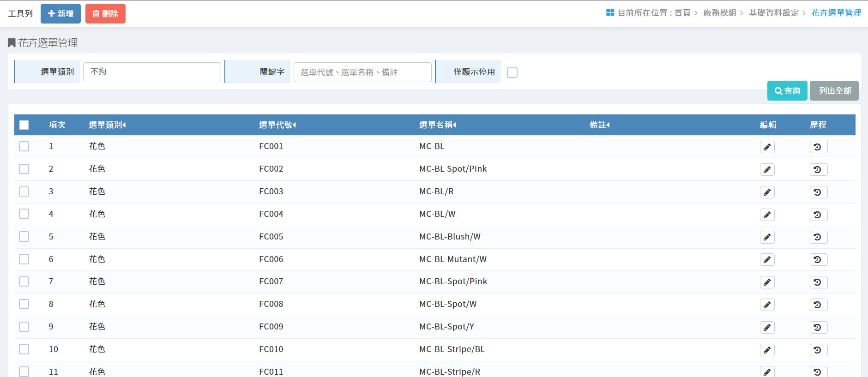Open history icon for MC-BL-Mutant/W
The height and width of the screenshot is (377, 868).
click(818, 260)
